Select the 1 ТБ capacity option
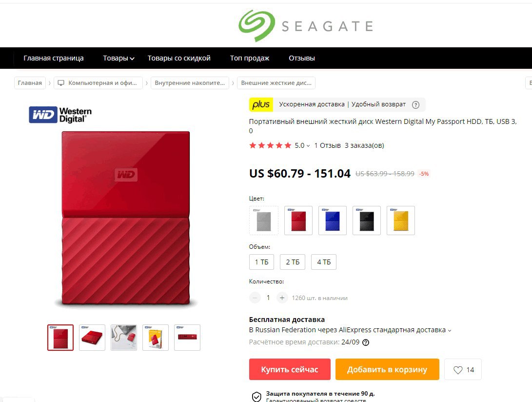This screenshot has height=402, width=532. (261, 262)
